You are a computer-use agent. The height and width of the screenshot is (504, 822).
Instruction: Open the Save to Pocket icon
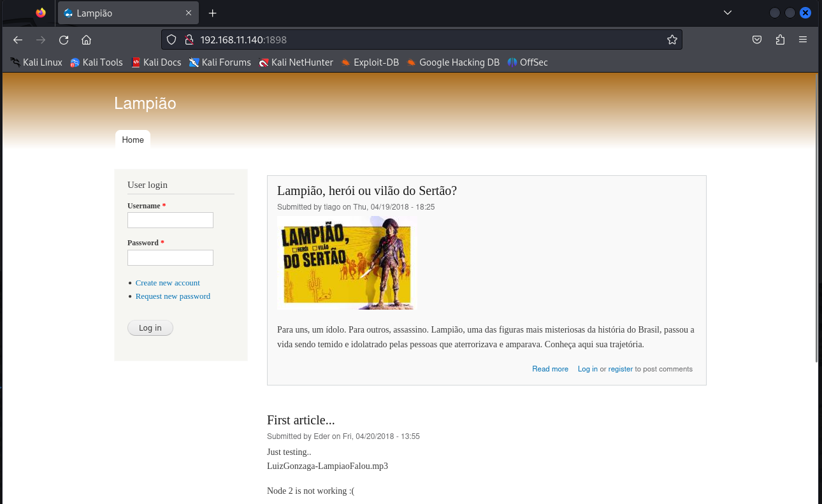pyautogui.click(x=757, y=40)
